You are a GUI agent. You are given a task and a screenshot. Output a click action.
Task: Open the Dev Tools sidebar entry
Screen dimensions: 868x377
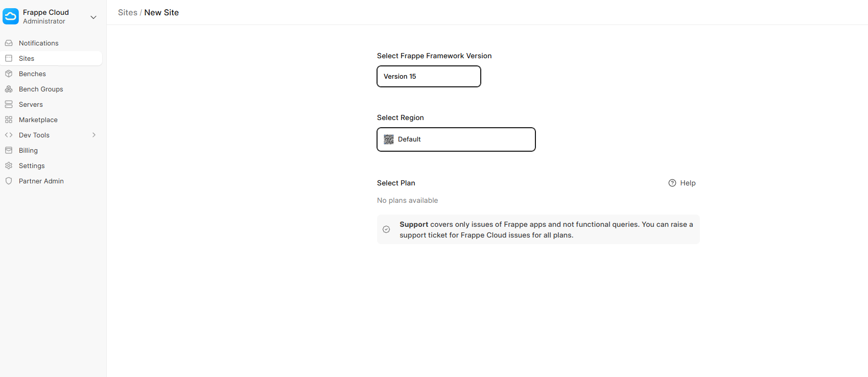point(51,135)
